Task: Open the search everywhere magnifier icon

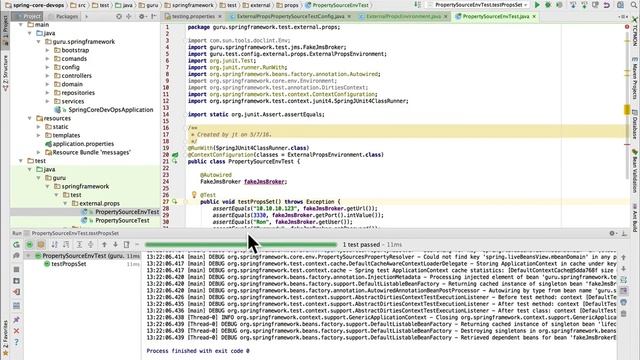Action: (x=634, y=5)
